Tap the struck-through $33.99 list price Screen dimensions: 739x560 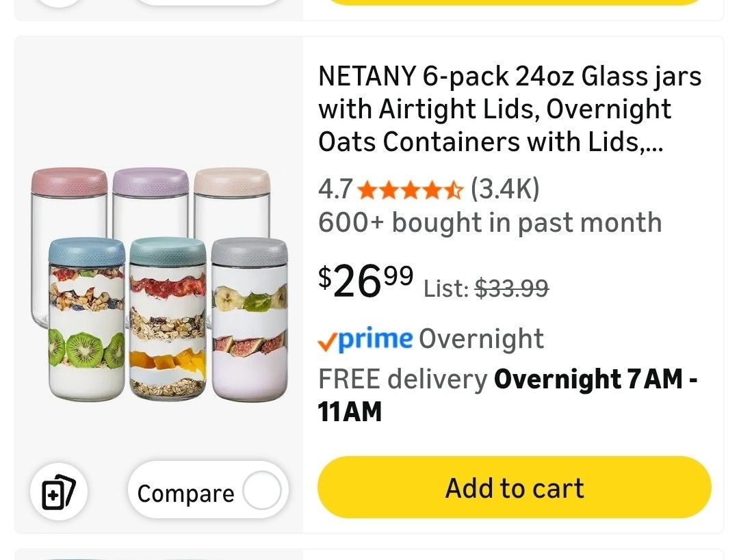coord(512,289)
